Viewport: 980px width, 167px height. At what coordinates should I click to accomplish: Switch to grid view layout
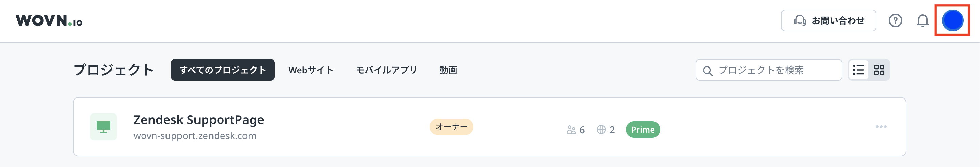tap(879, 70)
